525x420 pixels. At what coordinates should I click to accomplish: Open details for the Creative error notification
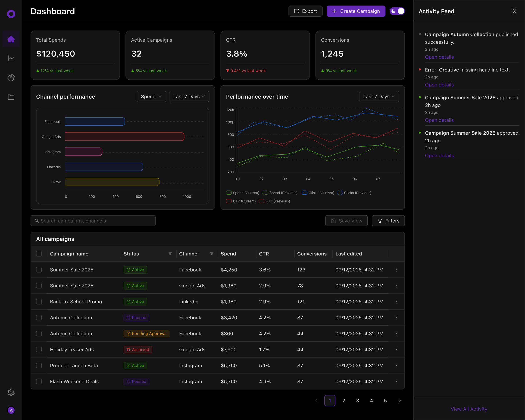pyautogui.click(x=439, y=85)
